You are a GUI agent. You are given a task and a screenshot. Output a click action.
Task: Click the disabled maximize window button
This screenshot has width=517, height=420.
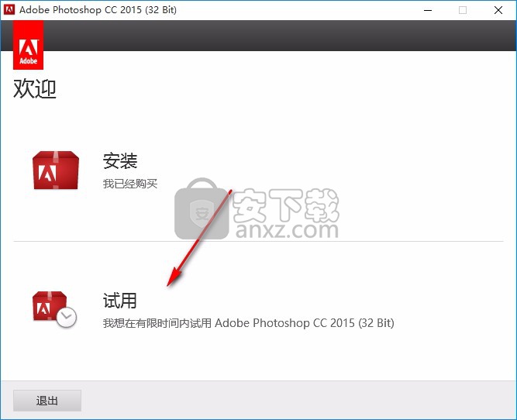tap(463, 10)
